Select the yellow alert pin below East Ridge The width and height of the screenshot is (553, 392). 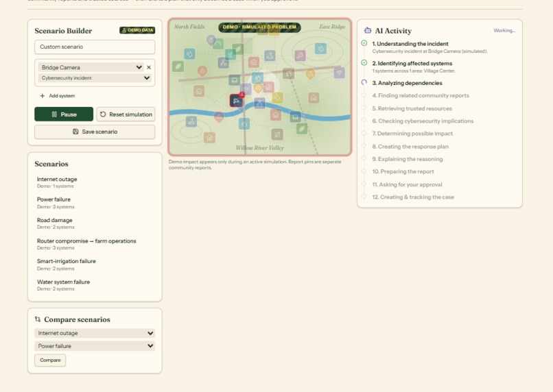[x=310, y=74]
